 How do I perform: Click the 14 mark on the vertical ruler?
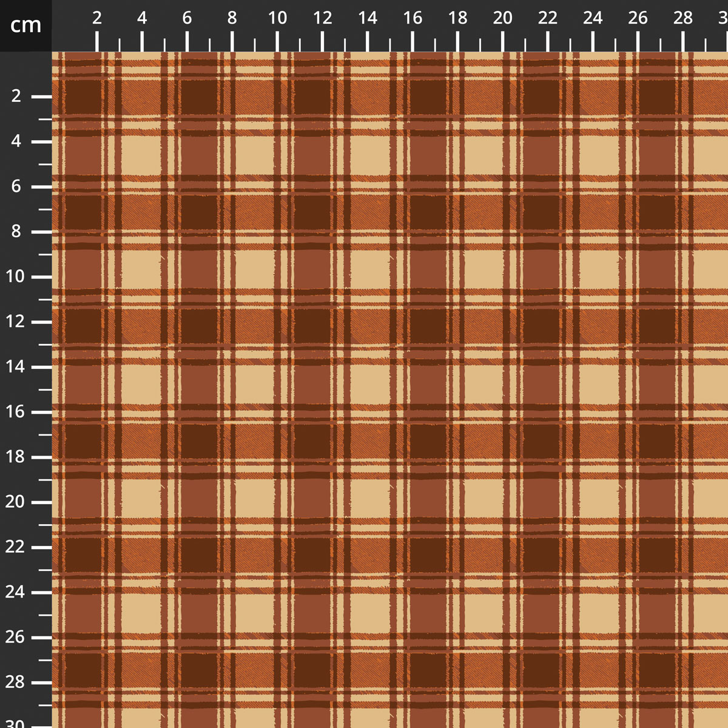click(x=16, y=366)
